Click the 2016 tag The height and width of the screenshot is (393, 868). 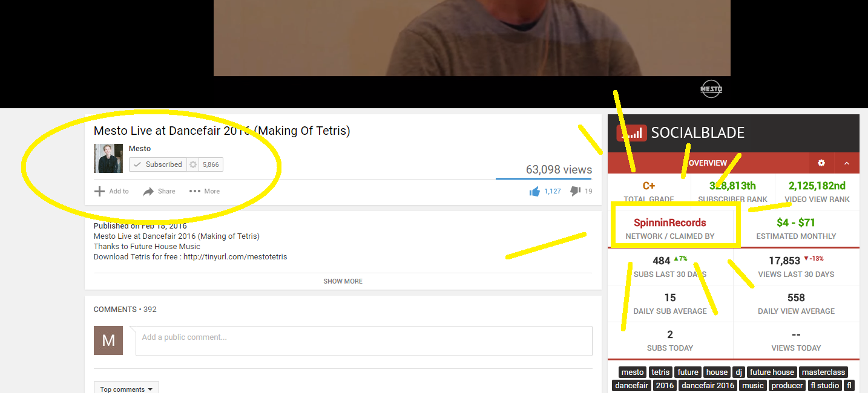(x=665, y=386)
